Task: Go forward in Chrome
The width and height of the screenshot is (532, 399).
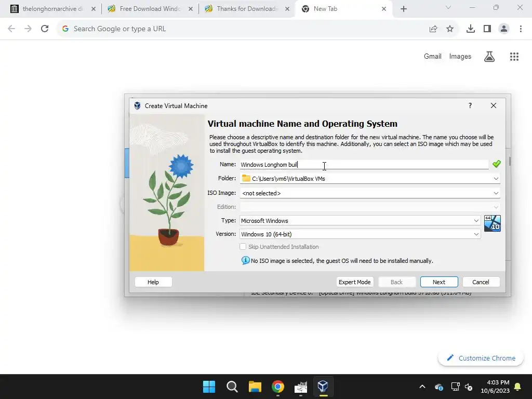Action: tap(28, 29)
